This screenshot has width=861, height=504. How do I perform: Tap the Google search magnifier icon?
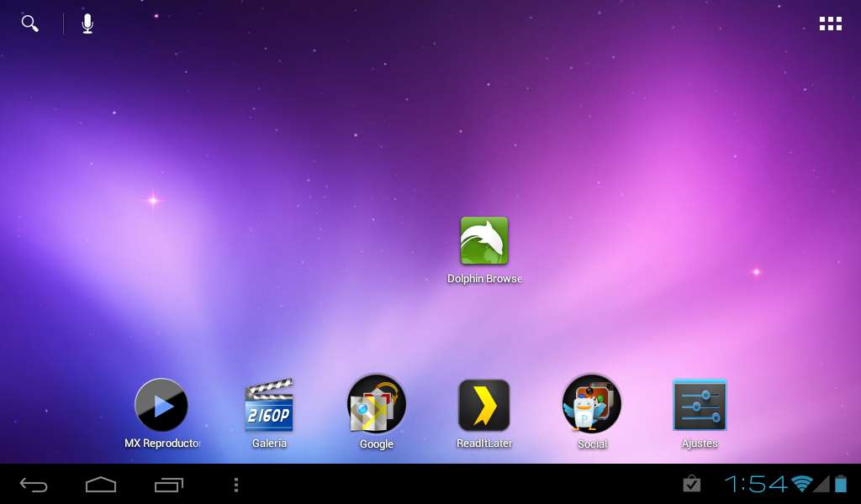point(29,23)
